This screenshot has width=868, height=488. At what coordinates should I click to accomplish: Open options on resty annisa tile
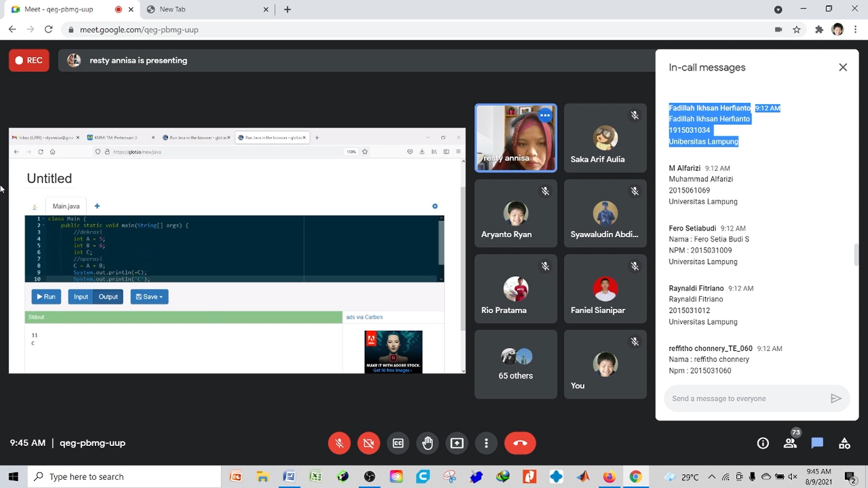pyautogui.click(x=545, y=115)
